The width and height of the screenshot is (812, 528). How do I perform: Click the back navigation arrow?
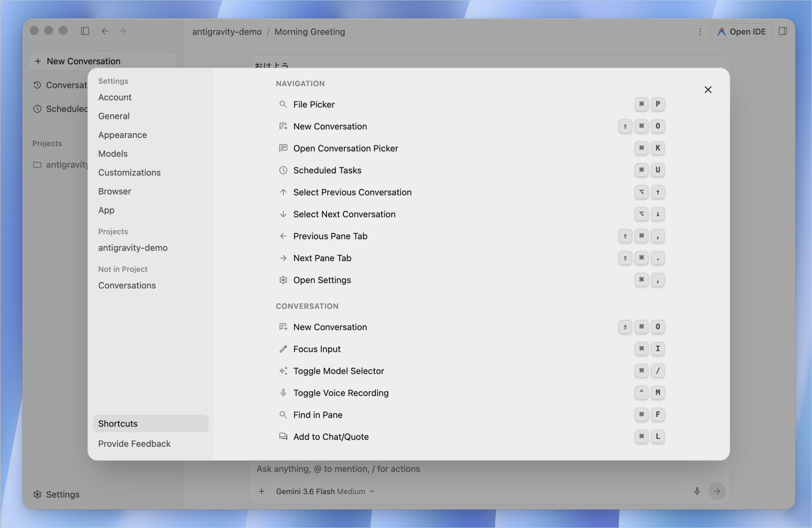tap(105, 31)
